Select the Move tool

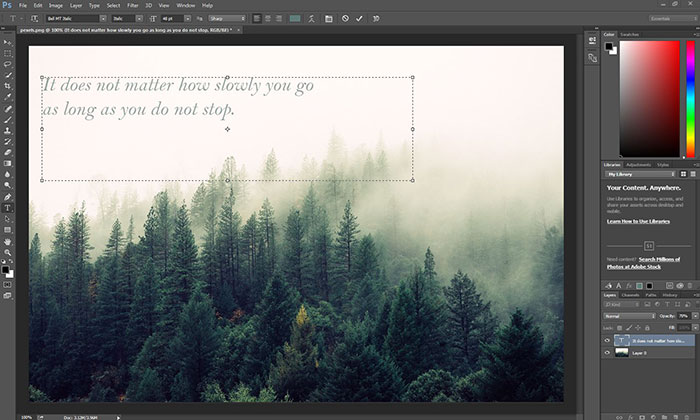(8, 41)
